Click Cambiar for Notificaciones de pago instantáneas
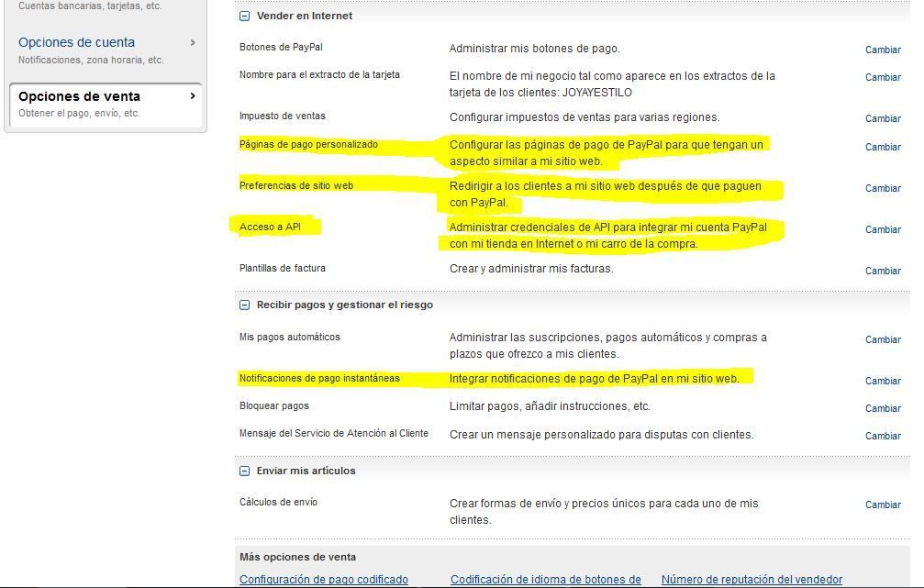Viewport: 924px width, 588px height. [883, 381]
